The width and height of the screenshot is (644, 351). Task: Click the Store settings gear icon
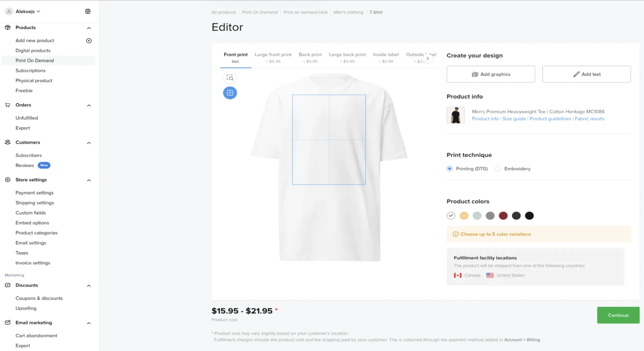point(8,179)
